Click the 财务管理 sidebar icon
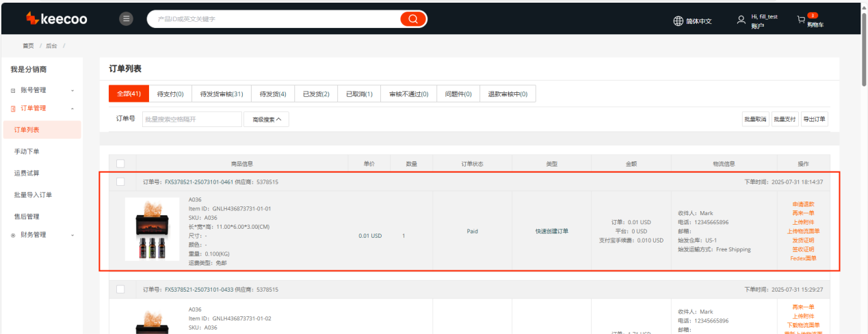 click(13, 235)
